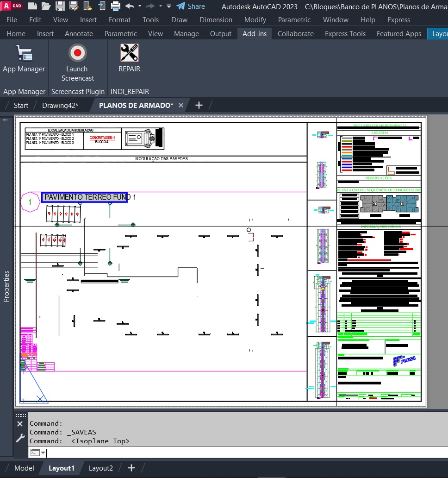
Task: Click the App Manager panel title
Action: (x=25, y=91)
